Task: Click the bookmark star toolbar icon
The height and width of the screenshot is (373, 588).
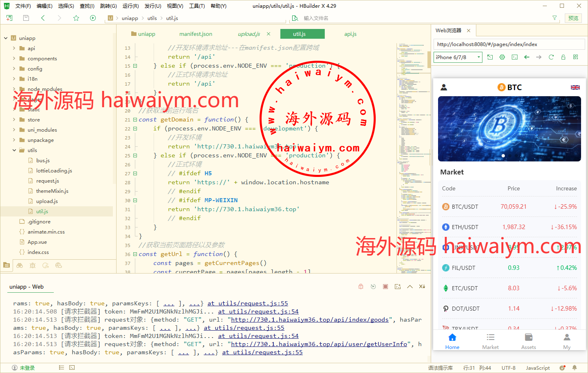Action: point(76,18)
